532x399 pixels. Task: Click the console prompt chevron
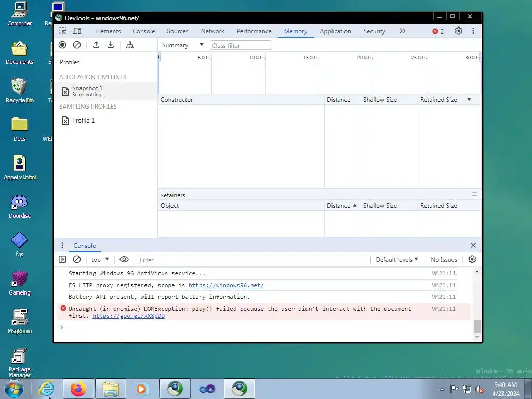pyautogui.click(x=62, y=327)
